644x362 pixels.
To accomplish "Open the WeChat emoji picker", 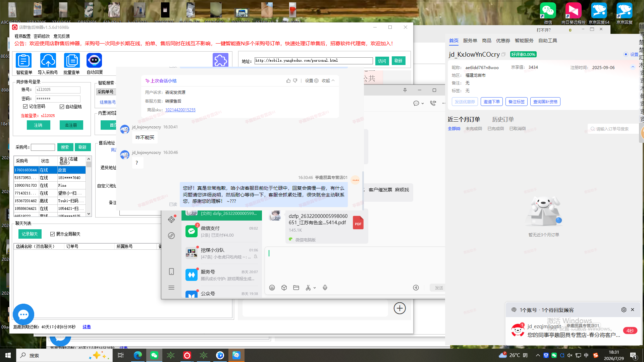I will point(272,288).
